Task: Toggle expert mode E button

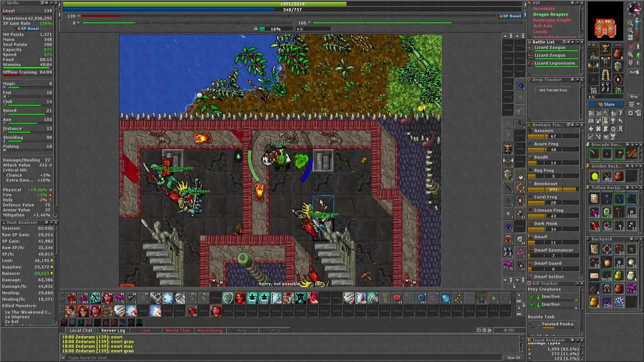Action: click(x=638, y=62)
